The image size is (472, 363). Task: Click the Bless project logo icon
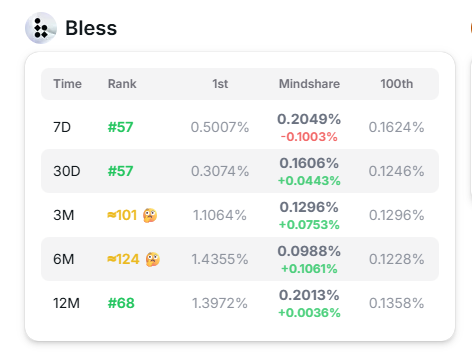41,28
